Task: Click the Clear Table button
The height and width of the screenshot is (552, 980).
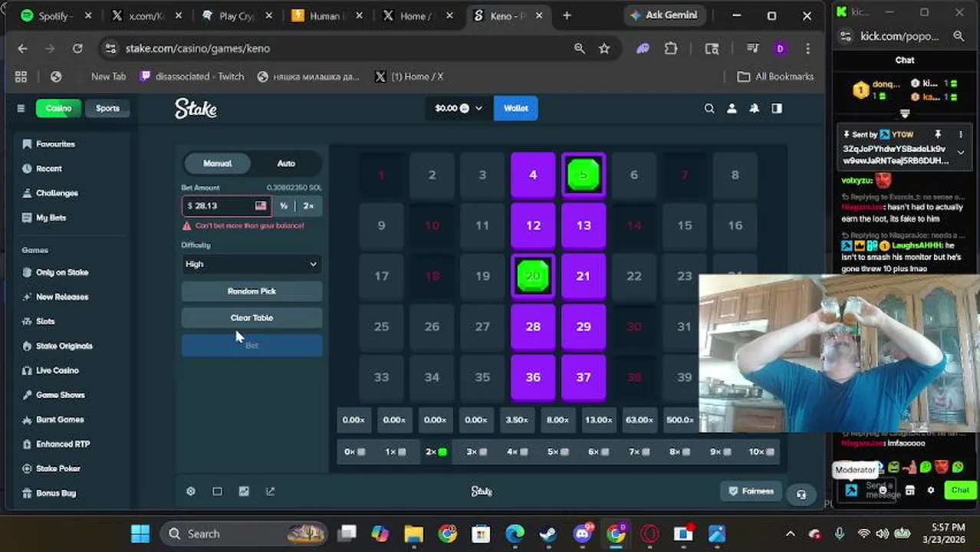Action: coord(252,317)
